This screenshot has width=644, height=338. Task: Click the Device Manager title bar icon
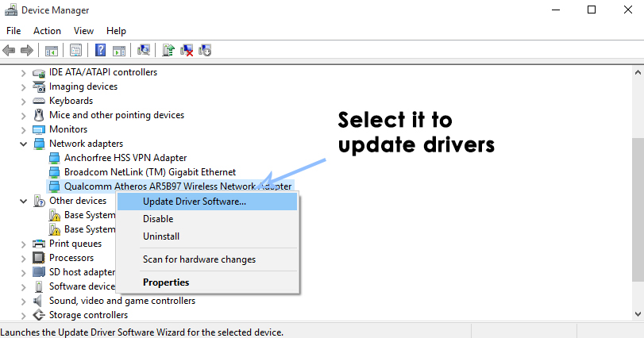10,10
